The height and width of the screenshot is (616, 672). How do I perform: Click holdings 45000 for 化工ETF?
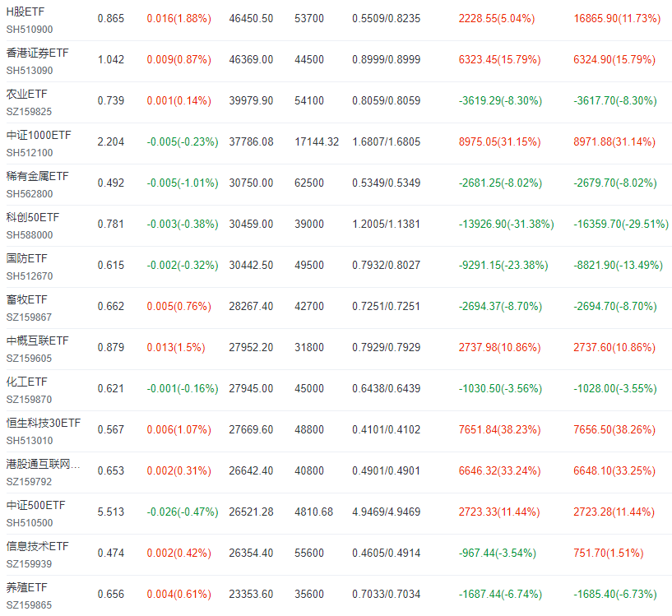[309, 389]
